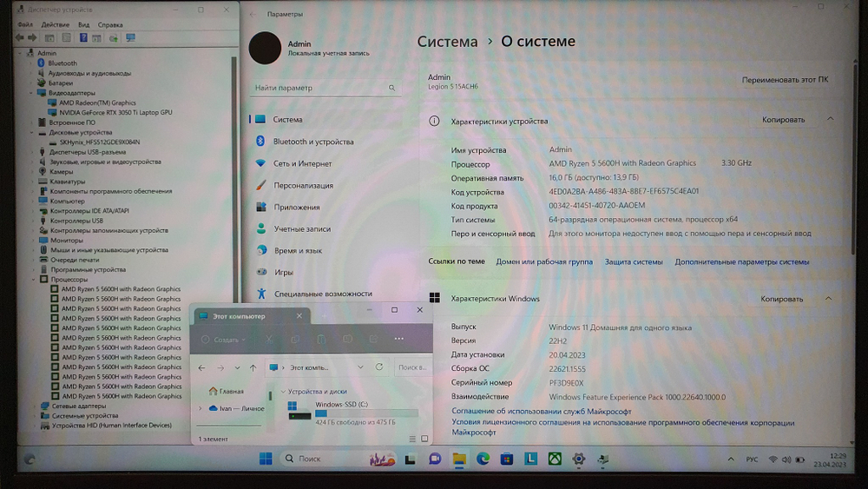
Task: Collapse Устройства и диски group
Action: coord(284,392)
